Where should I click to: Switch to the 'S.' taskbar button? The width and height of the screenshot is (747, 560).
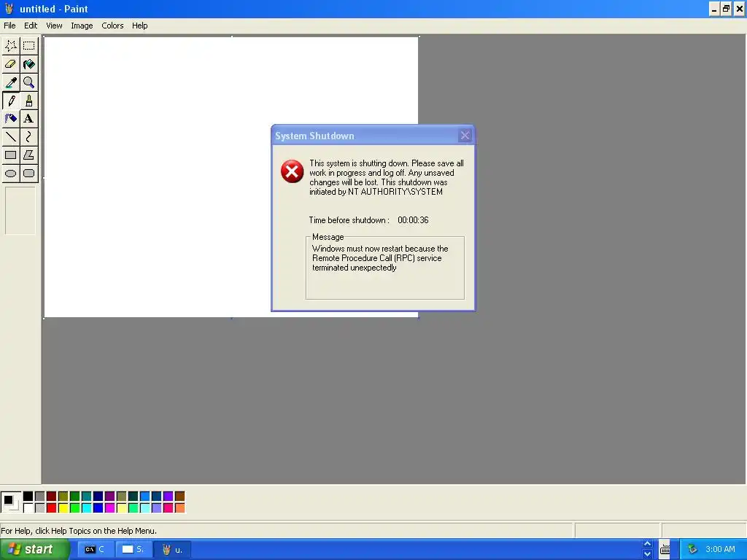tap(133, 550)
